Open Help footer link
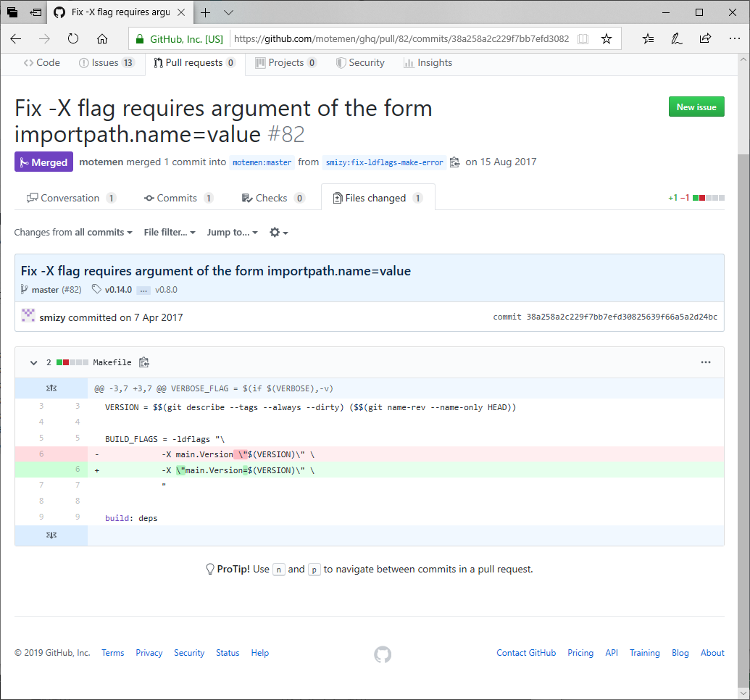 tap(259, 653)
